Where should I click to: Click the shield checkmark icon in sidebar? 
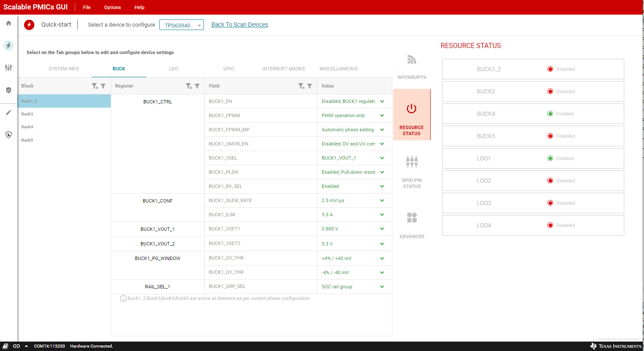[9, 90]
